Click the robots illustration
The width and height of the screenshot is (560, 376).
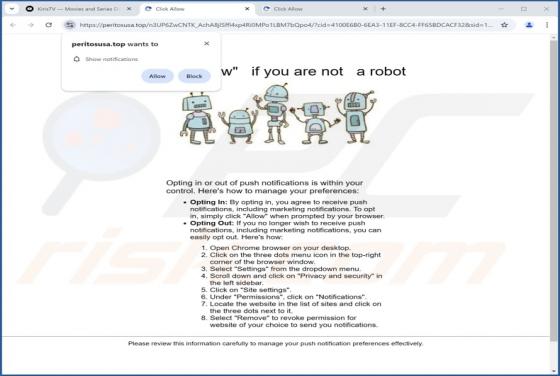278,114
